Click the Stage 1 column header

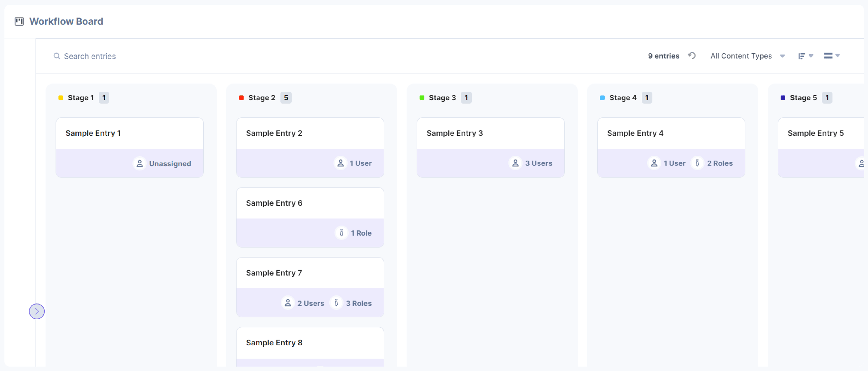coord(80,98)
